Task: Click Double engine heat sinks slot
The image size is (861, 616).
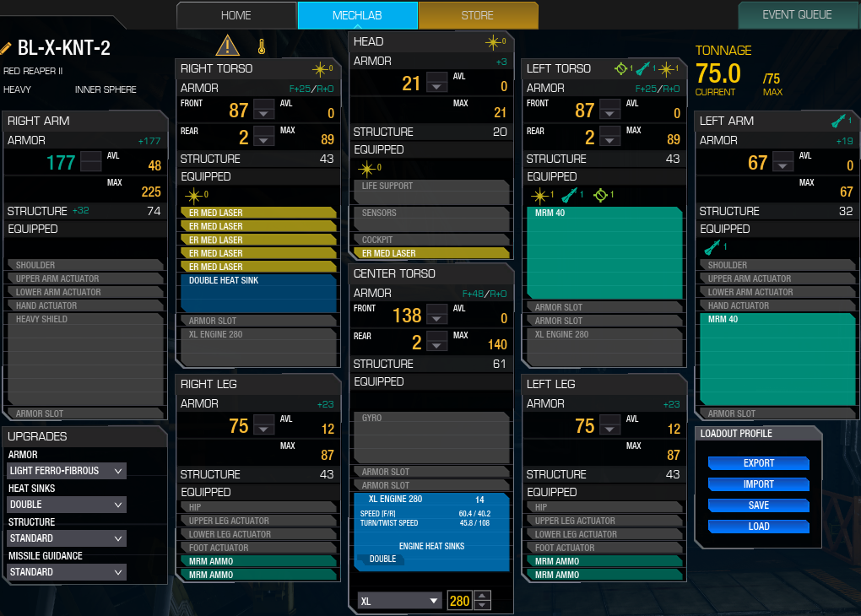Action: (382, 559)
